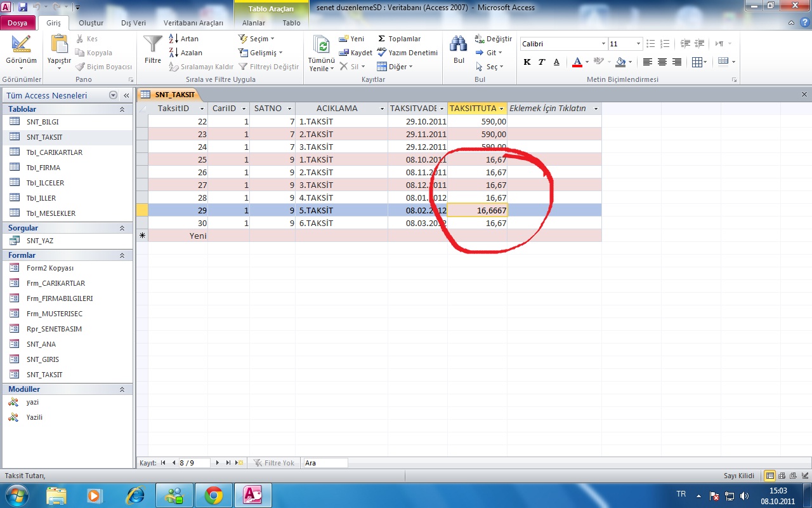812x508 pixels.
Task: Toggle italic T formatting
Action: click(x=542, y=62)
